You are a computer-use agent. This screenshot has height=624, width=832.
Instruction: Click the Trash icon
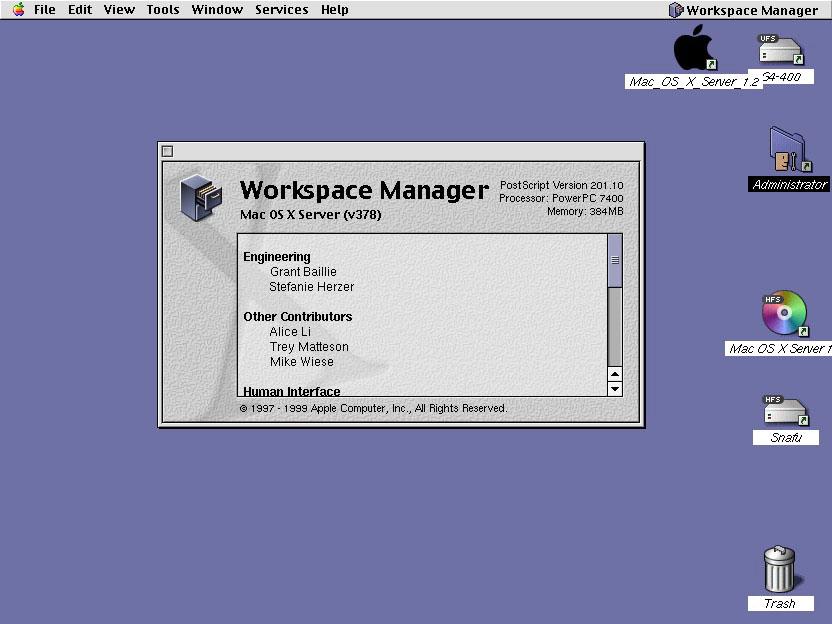coord(780,570)
